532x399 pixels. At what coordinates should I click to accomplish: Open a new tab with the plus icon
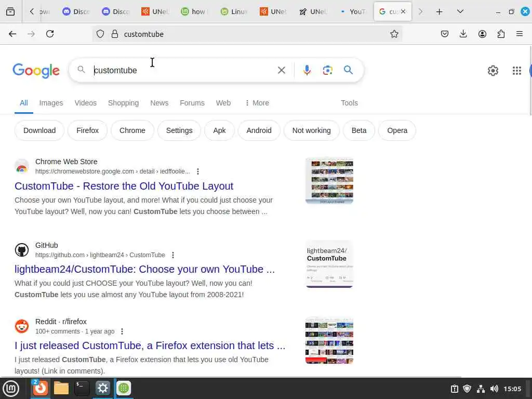click(x=439, y=11)
